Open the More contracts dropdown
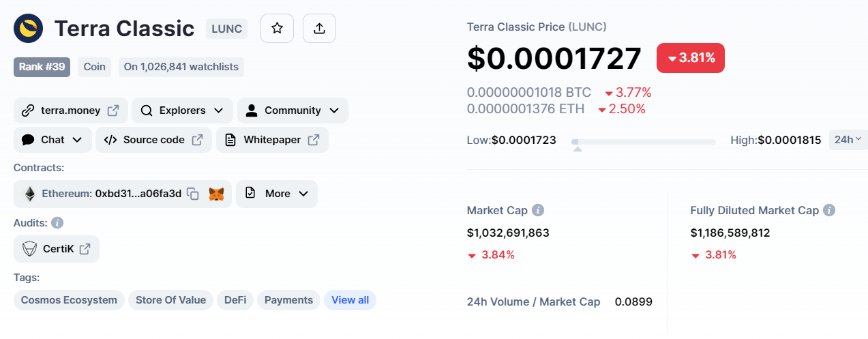 [x=277, y=194]
